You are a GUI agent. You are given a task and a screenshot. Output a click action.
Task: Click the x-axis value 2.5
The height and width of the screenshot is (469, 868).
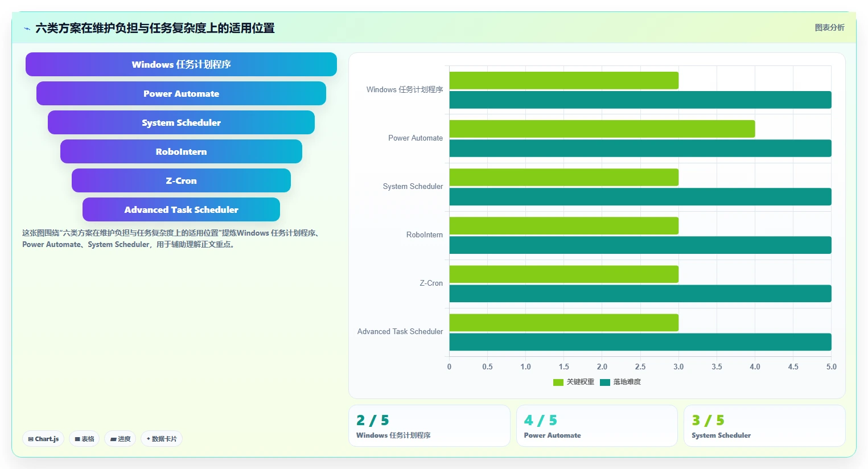(640, 367)
